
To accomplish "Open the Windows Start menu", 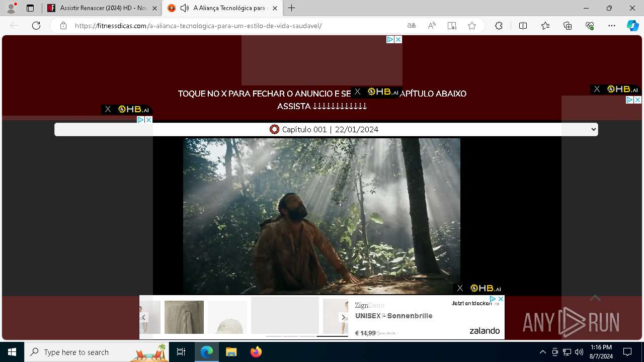I will 12,352.
